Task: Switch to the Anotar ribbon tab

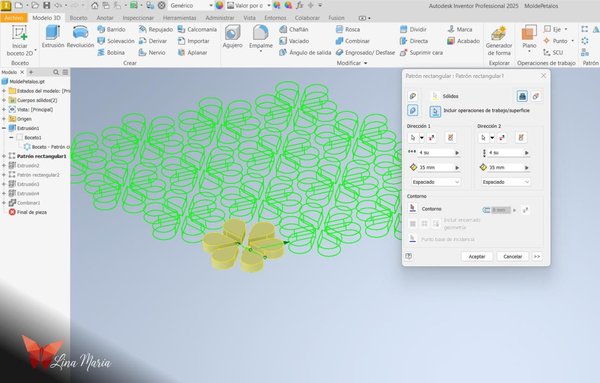Action: [105, 18]
